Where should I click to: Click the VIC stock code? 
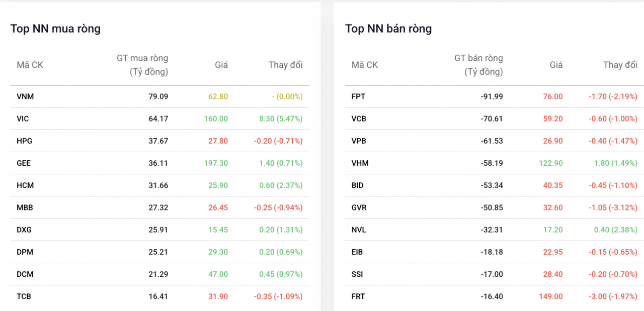[23, 119]
